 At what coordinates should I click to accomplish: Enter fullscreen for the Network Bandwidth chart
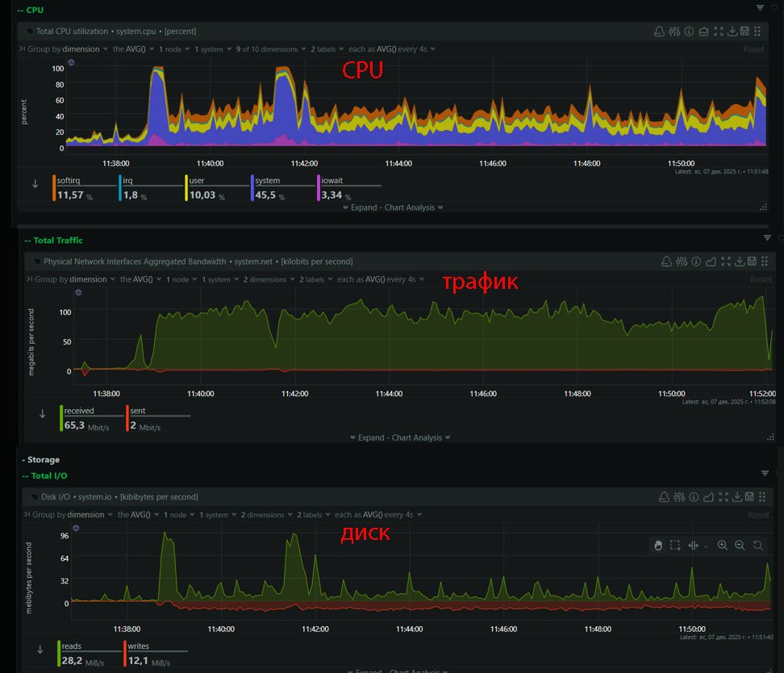726,261
